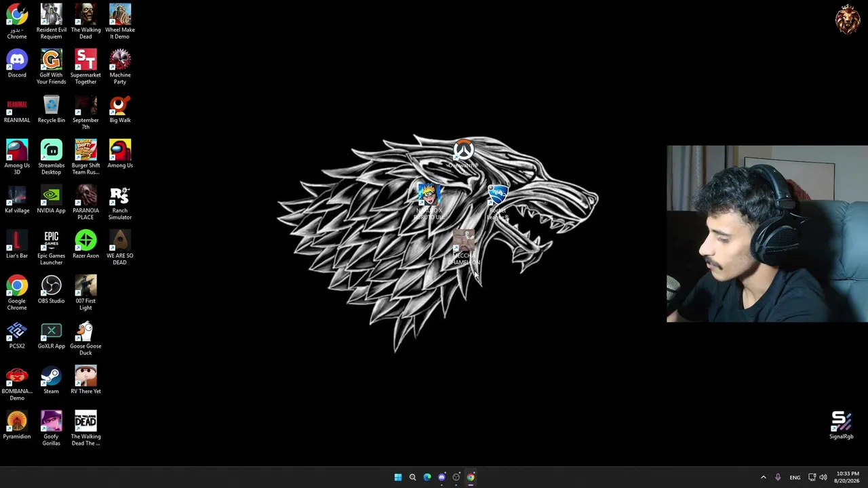The image size is (868, 488).
Task: Switch to Discord on the taskbar
Action: (x=441, y=477)
